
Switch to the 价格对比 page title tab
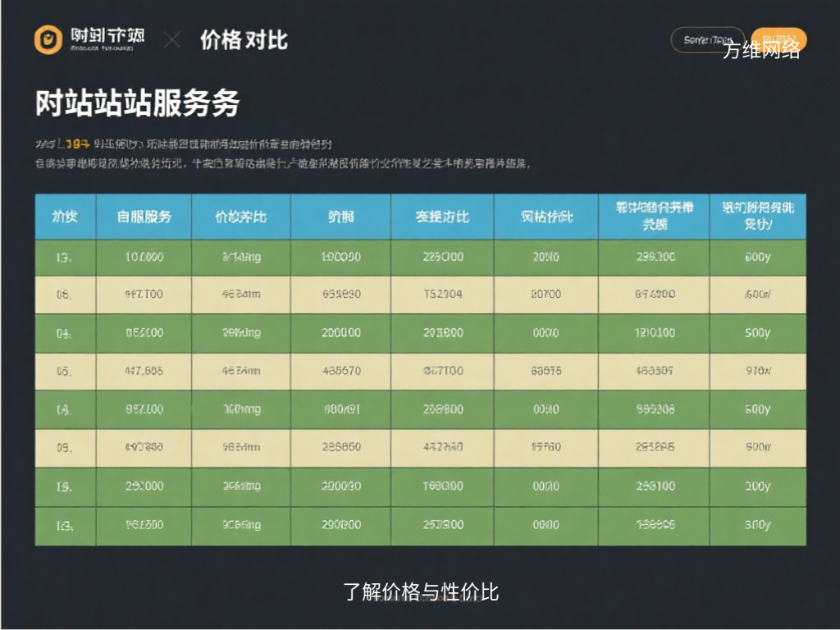pos(244,39)
